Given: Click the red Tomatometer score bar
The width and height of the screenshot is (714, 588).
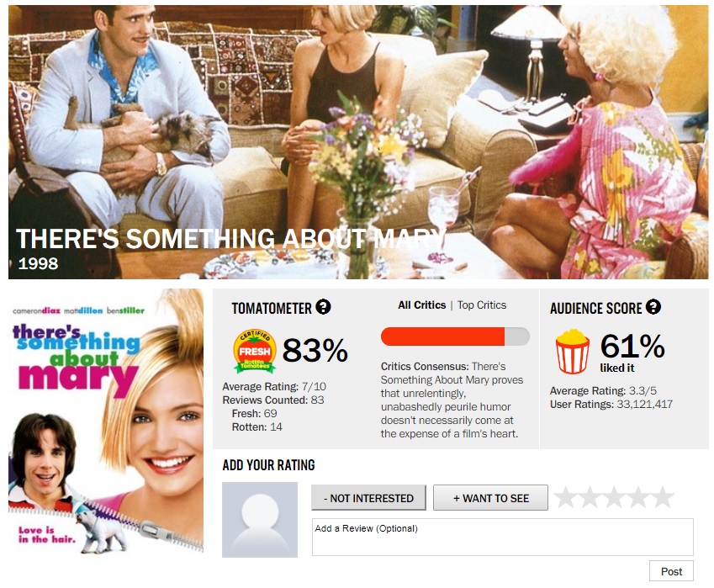Looking at the screenshot, I should (x=455, y=336).
